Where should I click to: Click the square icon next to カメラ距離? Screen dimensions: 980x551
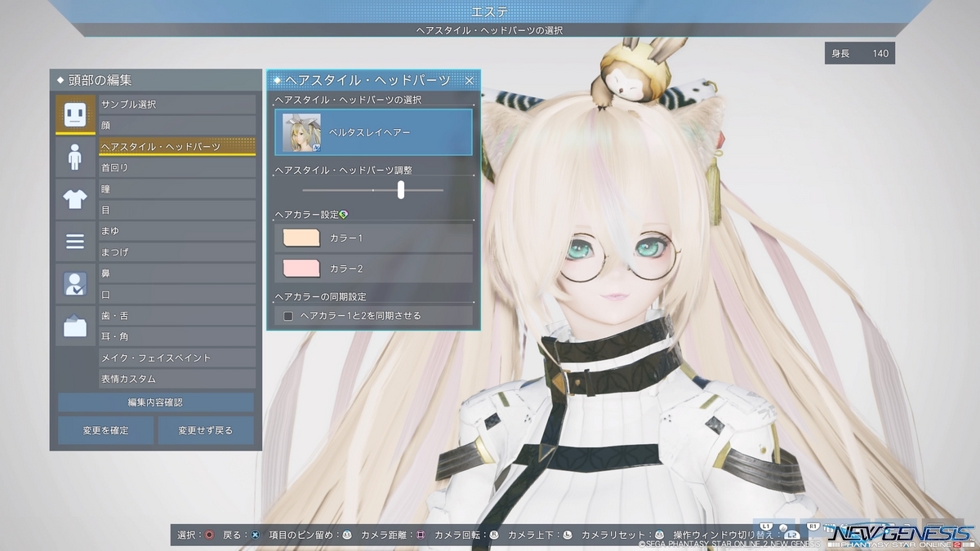tap(421, 535)
